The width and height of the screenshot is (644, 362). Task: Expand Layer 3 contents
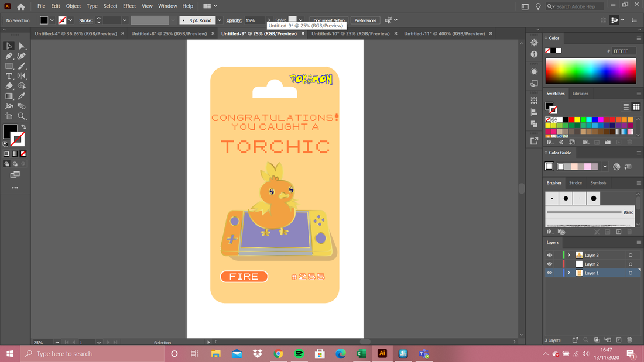click(x=569, y=256)
